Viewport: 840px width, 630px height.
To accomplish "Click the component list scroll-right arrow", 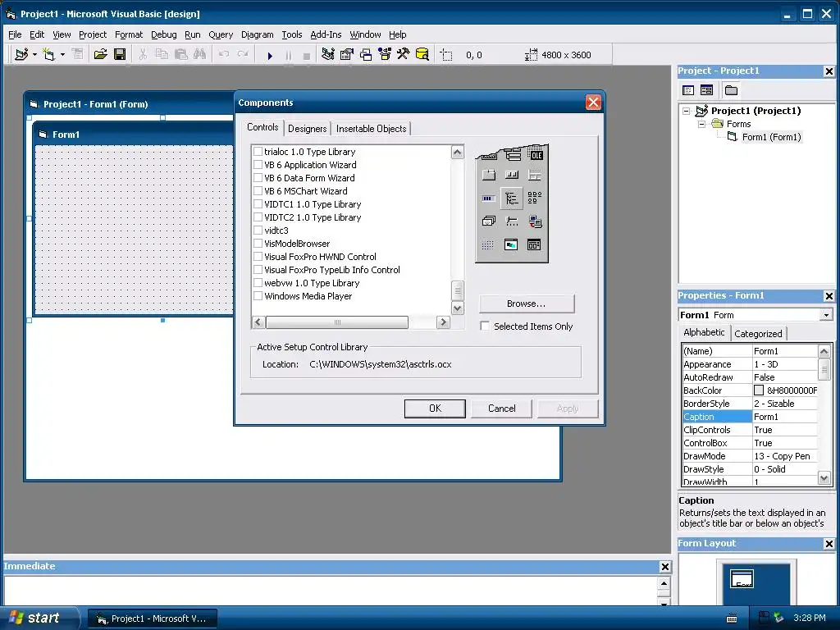I will [x=443, y=322].
